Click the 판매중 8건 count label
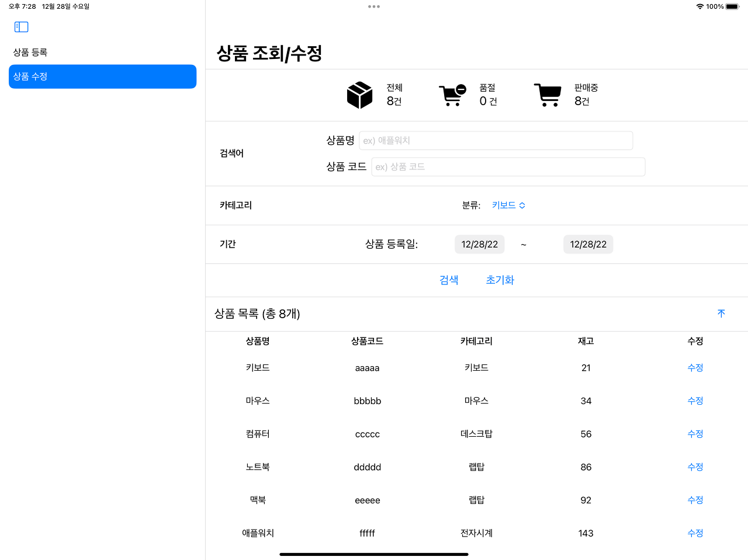 tap(586, 95)
